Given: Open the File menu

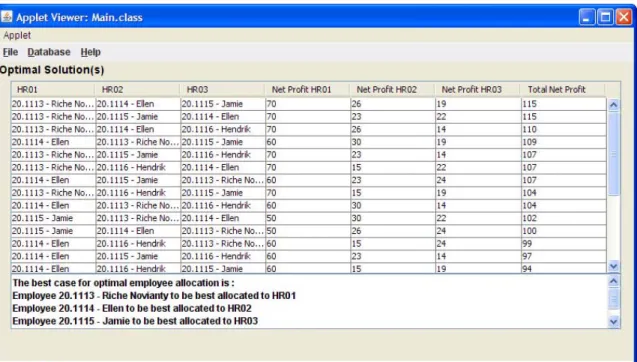Looking at the screenshot, I should coord(10,52).
